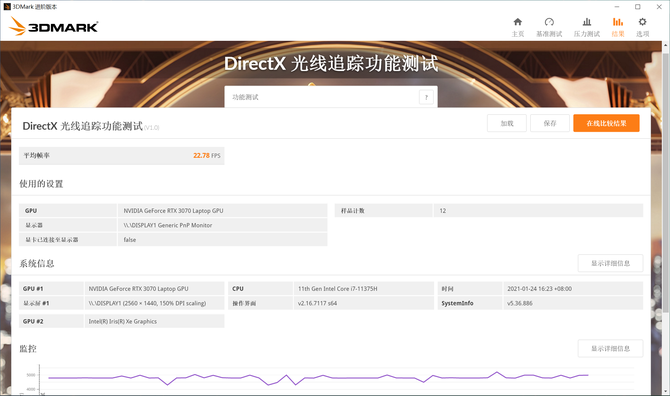This screenshot has width=670, height=396.
Task: Open the Benchmarks (基准测试) gauge icon
Action: tap(549, 22)
